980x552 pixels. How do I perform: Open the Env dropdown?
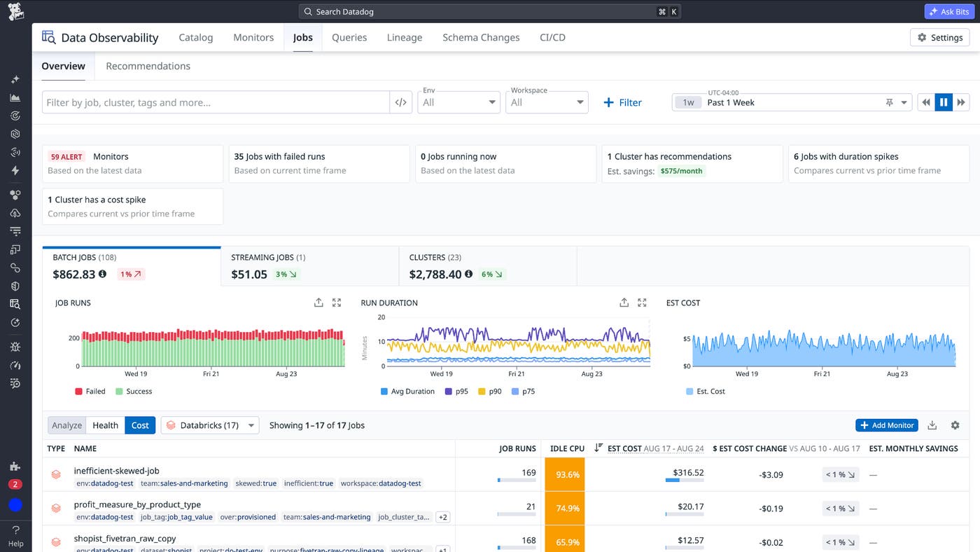[459, 102]
